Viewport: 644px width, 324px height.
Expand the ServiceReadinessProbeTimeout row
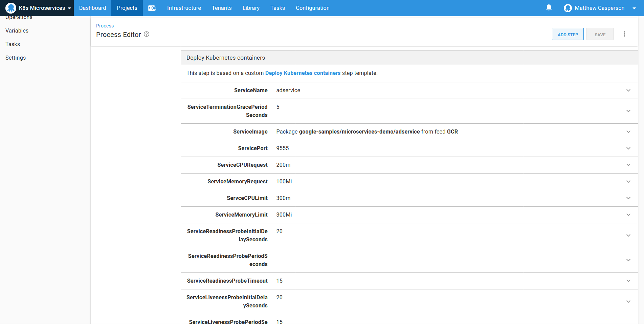pos(628,281)
